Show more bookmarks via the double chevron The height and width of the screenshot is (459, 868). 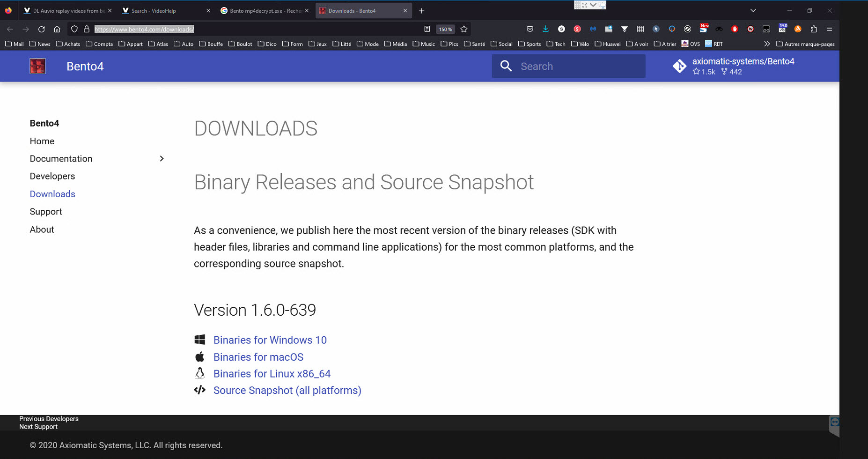coord(766,44)
